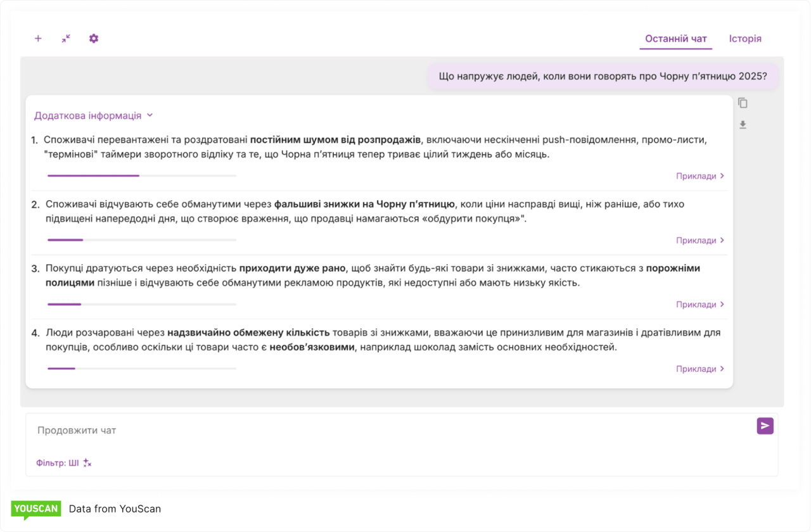811x532 pixels.
Task: Open Приклади for fake discounts insight
Action: (x=699, y=241)
